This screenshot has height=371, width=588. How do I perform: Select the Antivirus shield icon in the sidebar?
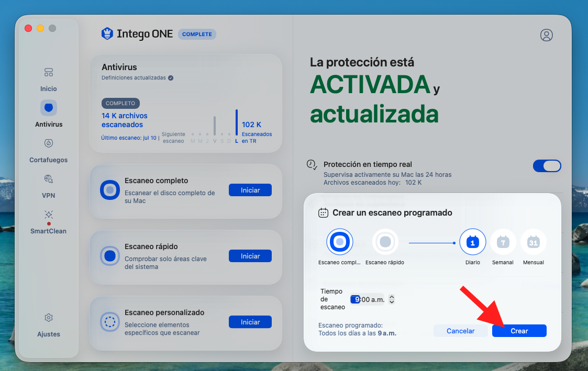tap(49, 108)
